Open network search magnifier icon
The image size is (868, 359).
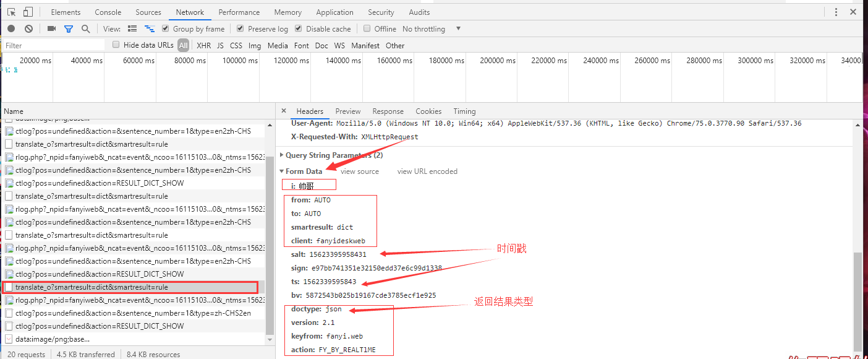coord(85,28)
